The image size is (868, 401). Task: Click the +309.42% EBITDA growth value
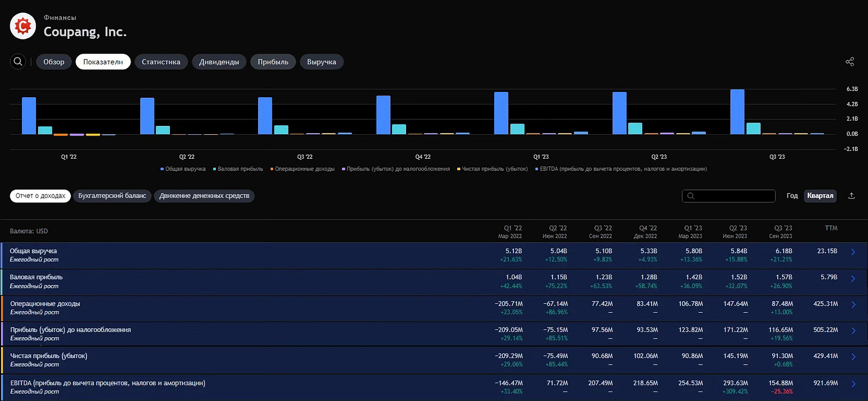point(734,391)
